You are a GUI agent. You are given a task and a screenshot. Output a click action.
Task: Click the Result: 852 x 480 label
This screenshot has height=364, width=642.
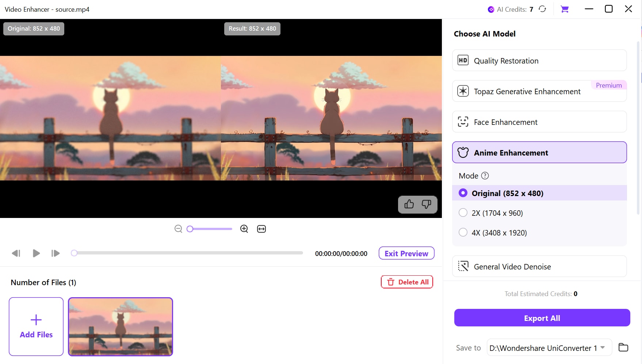[252, 28]
